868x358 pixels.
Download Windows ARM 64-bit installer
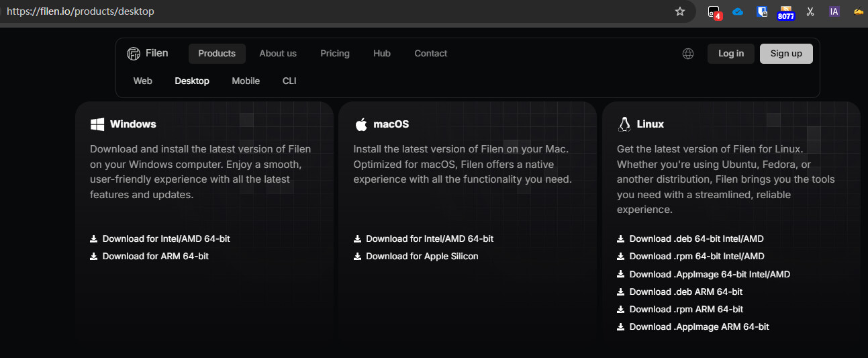150,256
